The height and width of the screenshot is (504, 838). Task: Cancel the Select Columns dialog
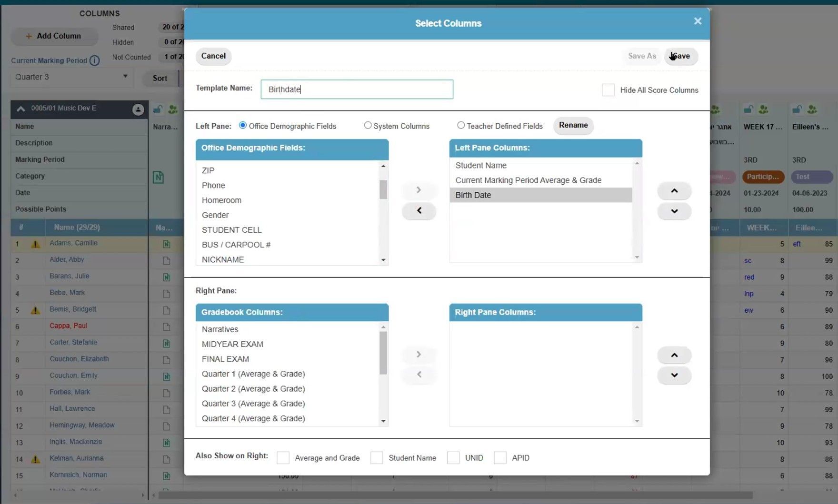click(213, 56)
